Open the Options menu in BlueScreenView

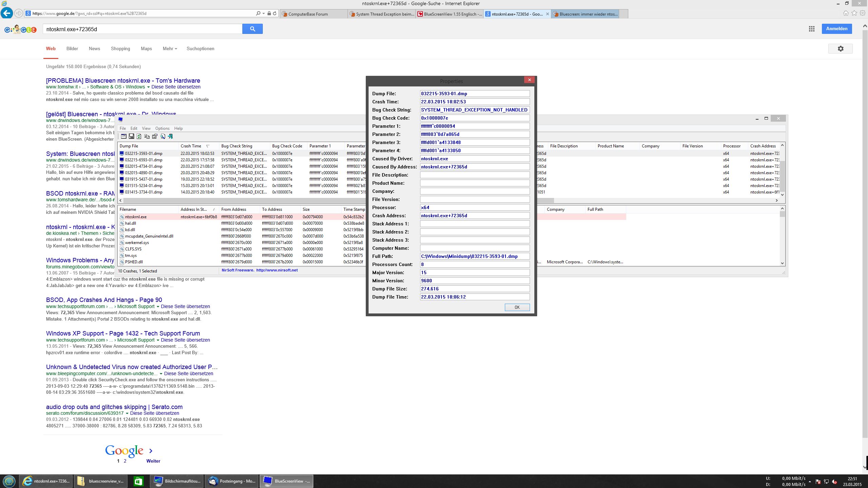tap(162, 128)
